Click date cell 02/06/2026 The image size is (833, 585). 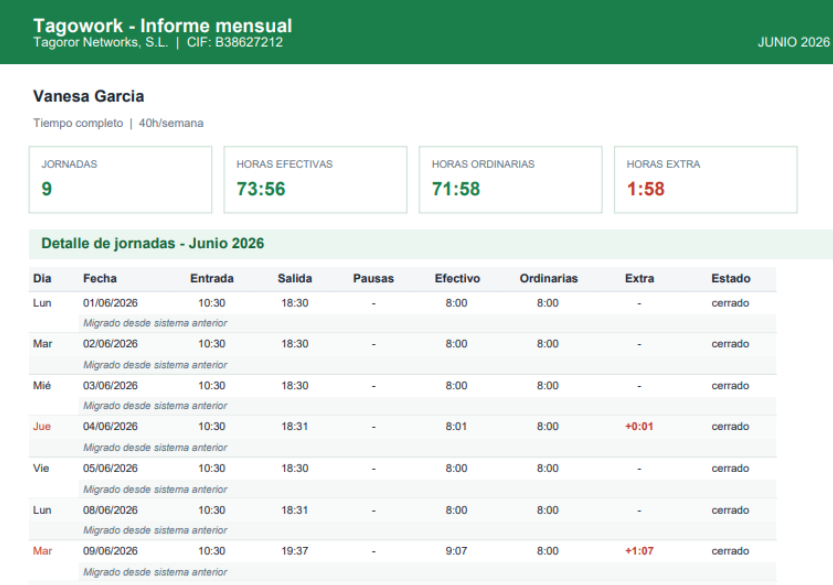(x=110, y=344)
